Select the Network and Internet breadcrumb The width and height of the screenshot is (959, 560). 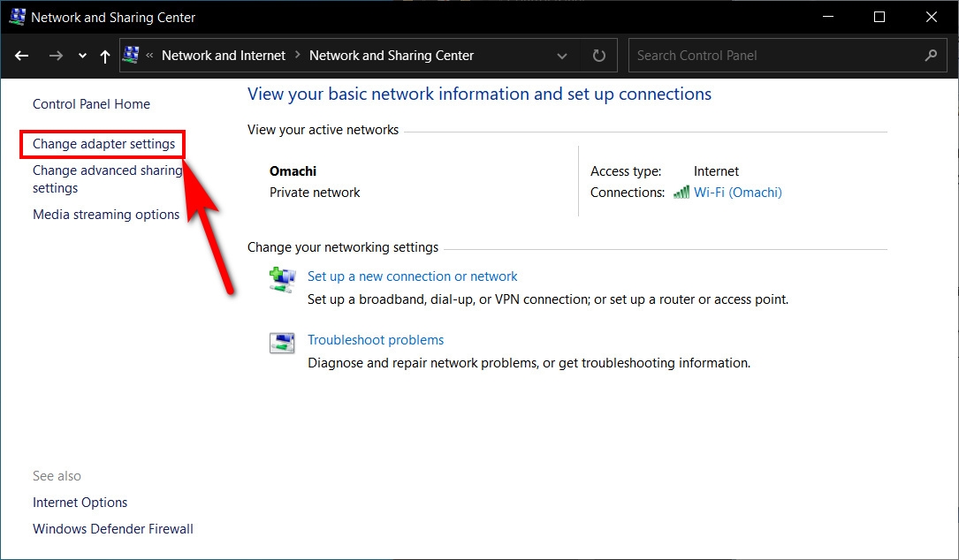pyautogui.click(x=224, y=56)
